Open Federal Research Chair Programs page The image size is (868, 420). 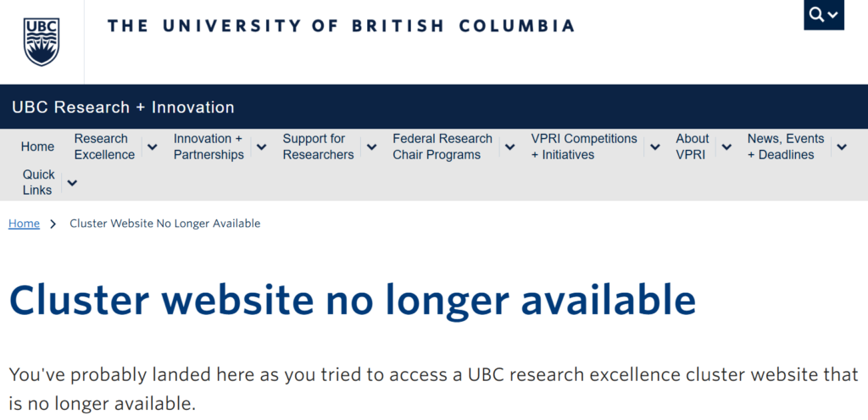tap(442, 146)
